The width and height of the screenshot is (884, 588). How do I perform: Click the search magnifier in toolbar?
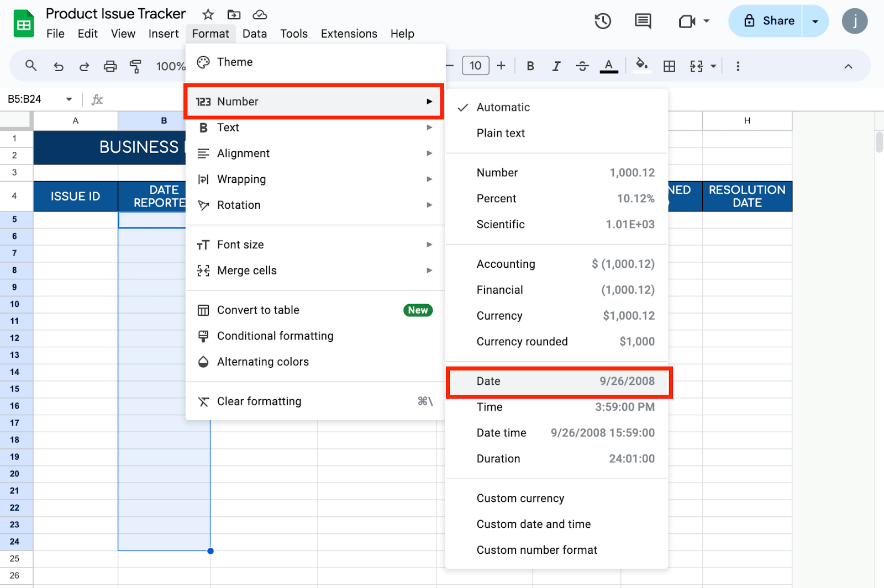click(31, 66)
